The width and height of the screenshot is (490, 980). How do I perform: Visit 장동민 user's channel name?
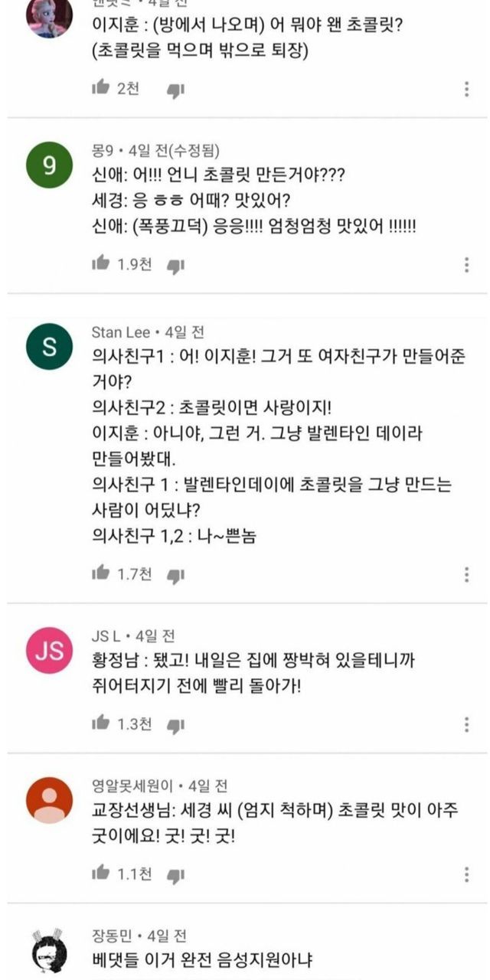pyautogui.click(x=113, y=936)
